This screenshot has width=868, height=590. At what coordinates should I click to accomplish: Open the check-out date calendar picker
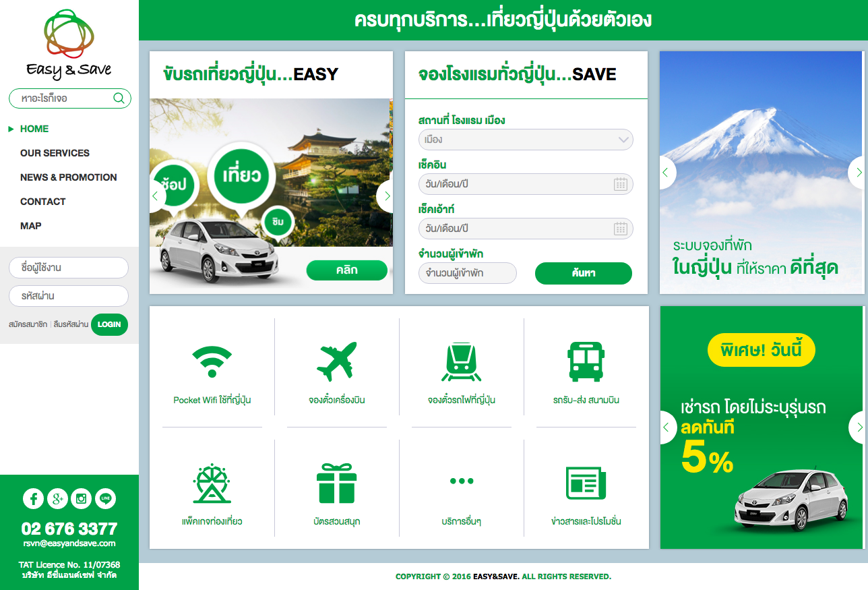(621, 229)
